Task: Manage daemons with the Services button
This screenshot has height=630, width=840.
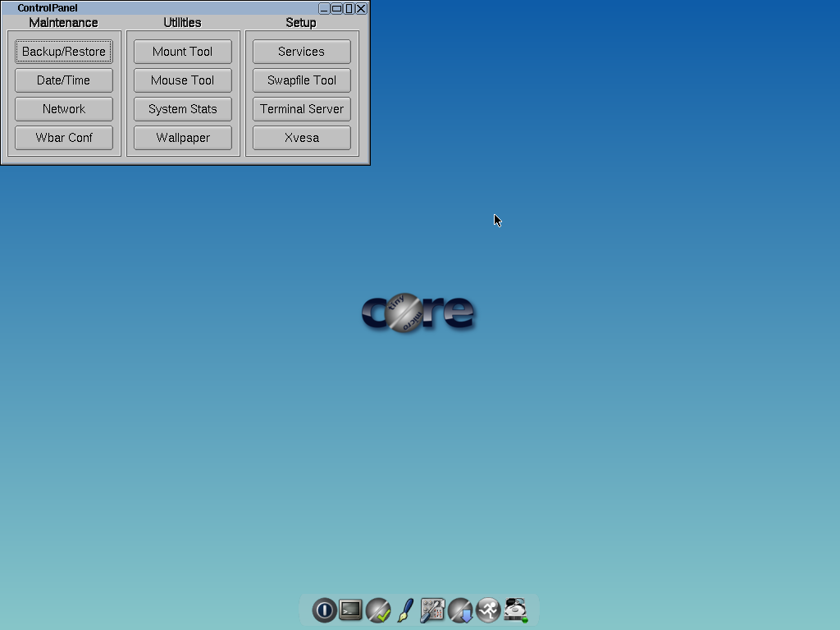Action: coord(301,51)
